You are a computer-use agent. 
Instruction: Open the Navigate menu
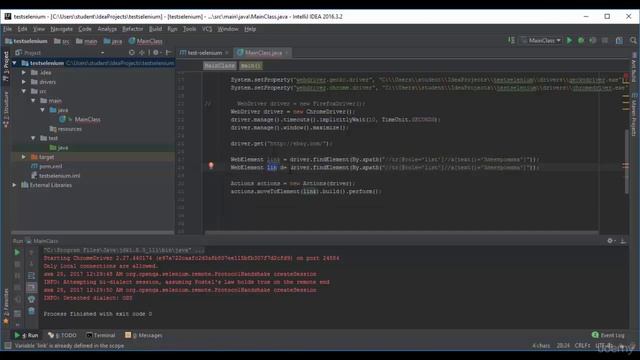click(x=62, y=29)
